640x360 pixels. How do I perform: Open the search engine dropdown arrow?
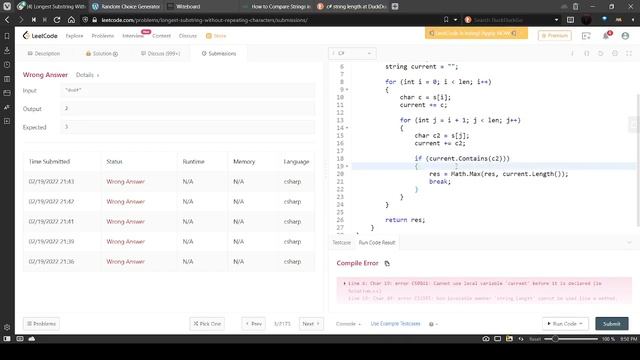(x=556, y=20)
